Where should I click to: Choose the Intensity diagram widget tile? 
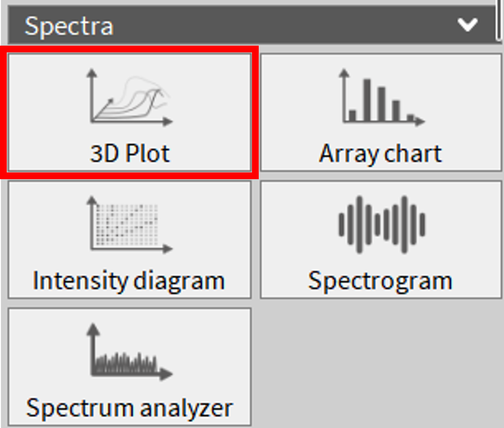[130, 239]
